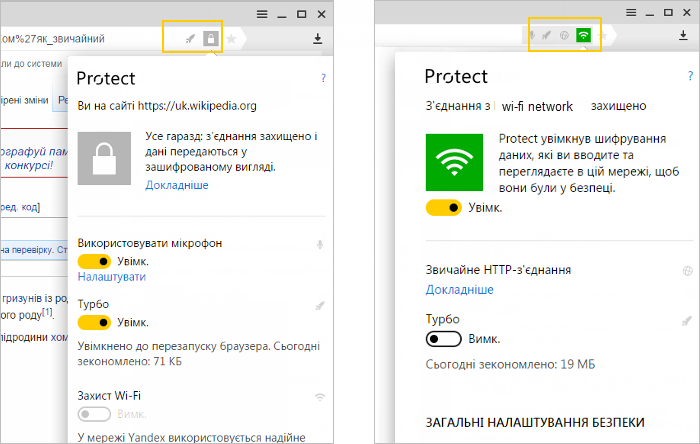Click the large gray padlock image

click(104, 158)
